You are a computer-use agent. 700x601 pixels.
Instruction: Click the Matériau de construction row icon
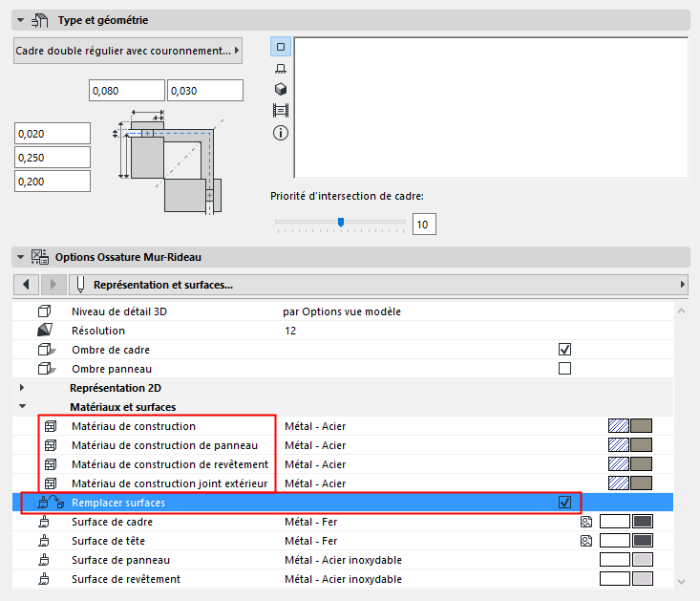(51, 426)
